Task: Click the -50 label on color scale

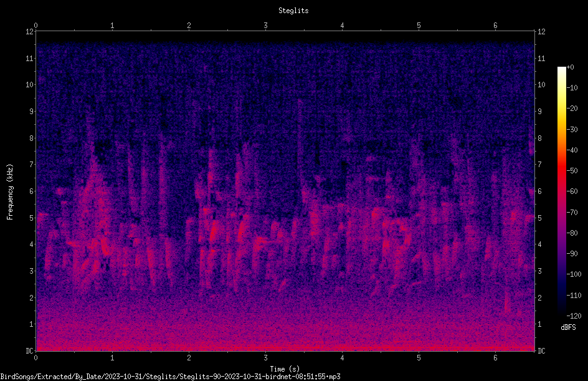Action: pyautogui.click(x=572, y=170)
